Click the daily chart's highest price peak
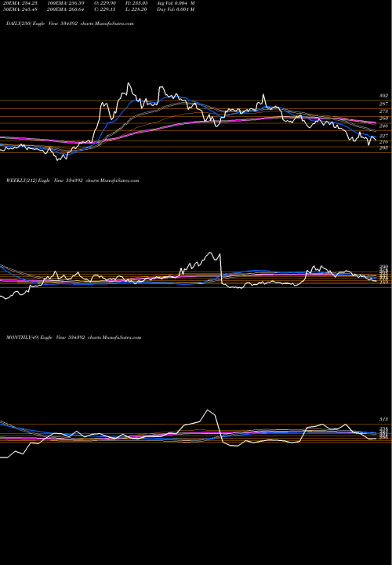The width and height of the screenshot is (392, 565). 129,83
